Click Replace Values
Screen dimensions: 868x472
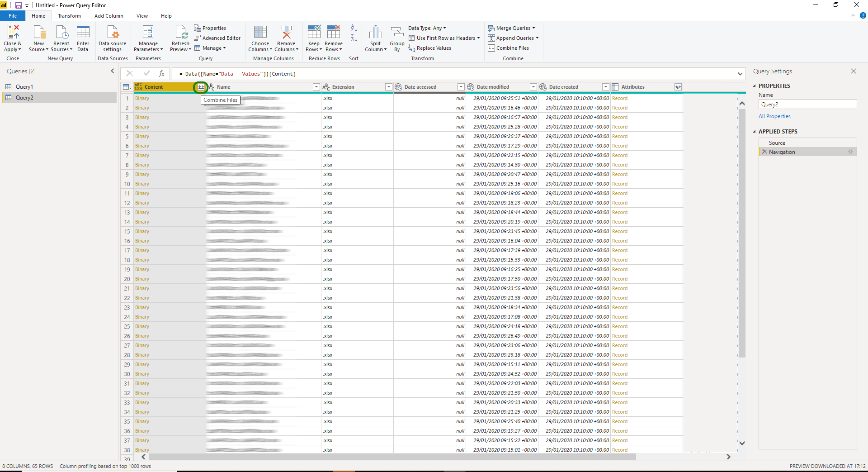pos(429,48)
